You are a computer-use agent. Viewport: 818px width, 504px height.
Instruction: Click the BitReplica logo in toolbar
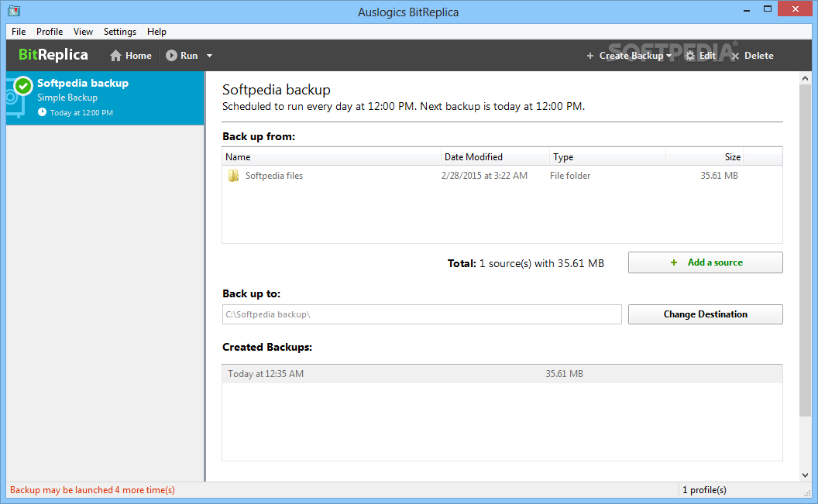pyautogui.click(x=53, y=55)
